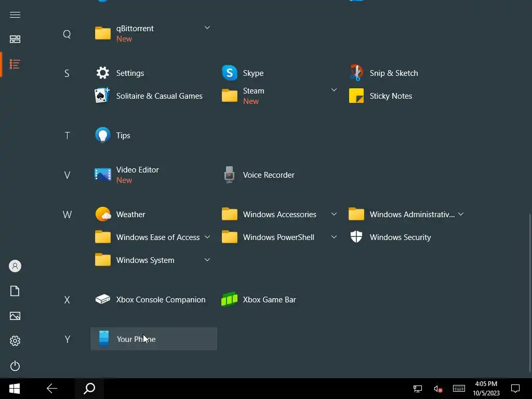This screenshot has width=532, height=399.
Task: Open the Windows Accessories folder icon
Action: 229,214
